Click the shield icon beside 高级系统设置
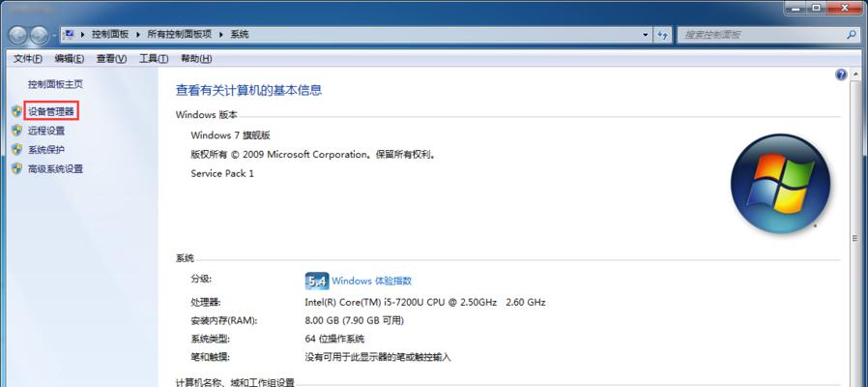 (16, 168)
